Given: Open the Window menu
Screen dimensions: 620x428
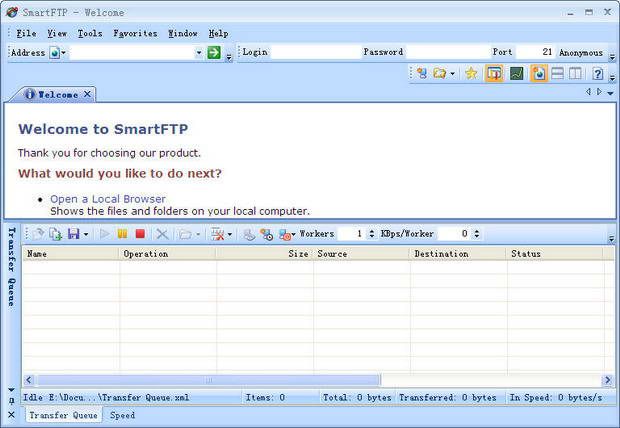Looking at the screenshot, I should pyautogui.click(x=183, y=34).
